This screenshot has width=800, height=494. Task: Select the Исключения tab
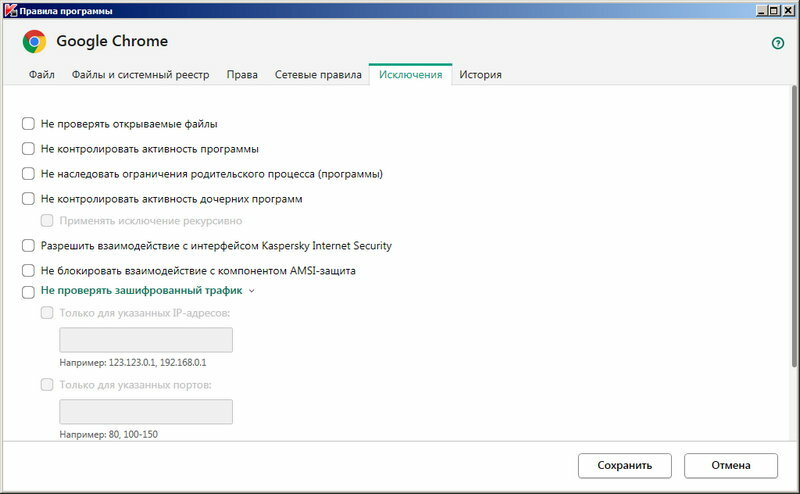click(410, 75)
